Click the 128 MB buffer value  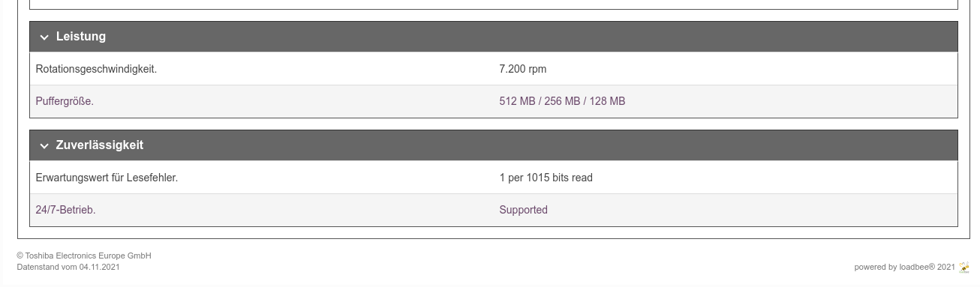[607, 101]
